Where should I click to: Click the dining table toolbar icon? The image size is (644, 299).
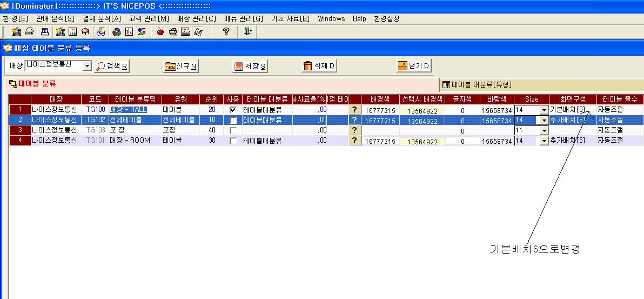coord(85,32)
